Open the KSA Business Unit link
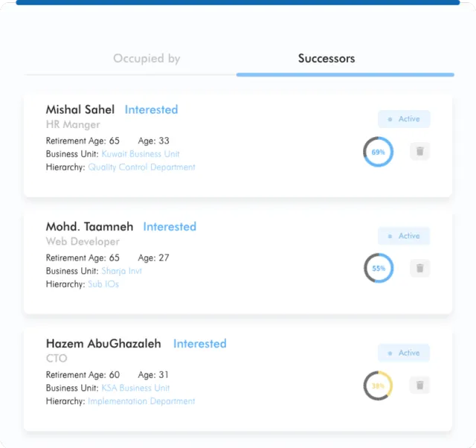 click(x=135, y=388)
